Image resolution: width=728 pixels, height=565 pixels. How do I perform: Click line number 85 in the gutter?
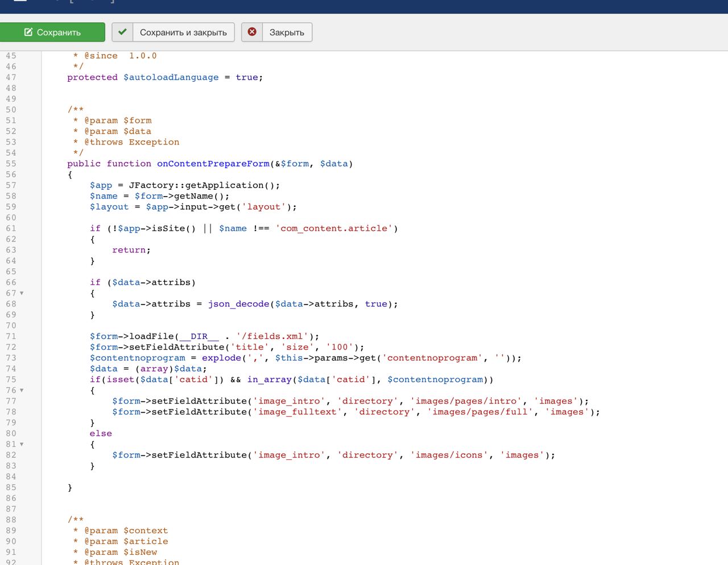click(11, 488)
